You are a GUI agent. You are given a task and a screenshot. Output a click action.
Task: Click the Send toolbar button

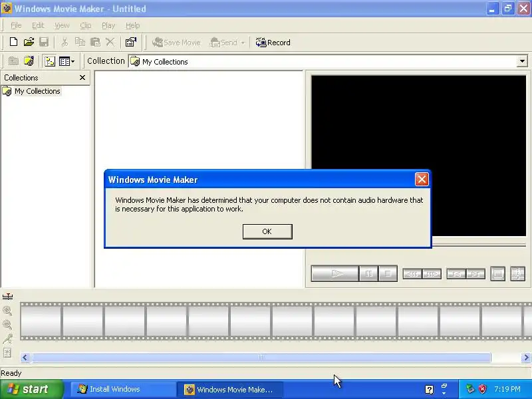point(223,43)
